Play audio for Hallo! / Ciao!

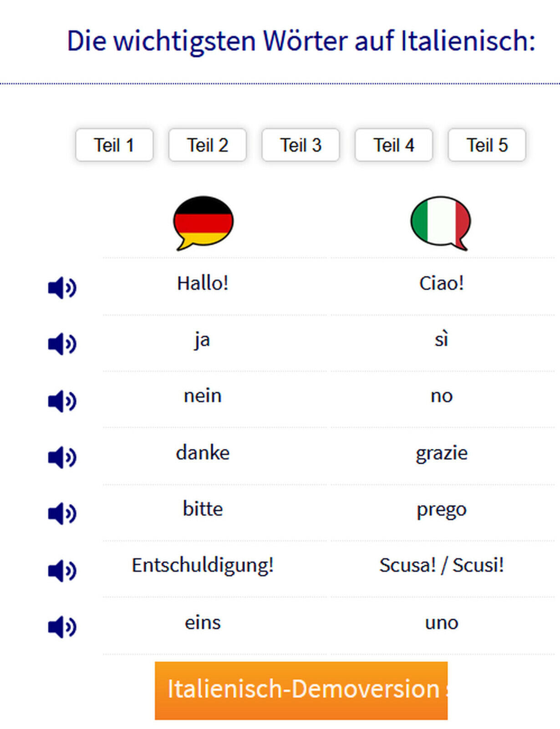pyautogui.click(x=62, y=287)
